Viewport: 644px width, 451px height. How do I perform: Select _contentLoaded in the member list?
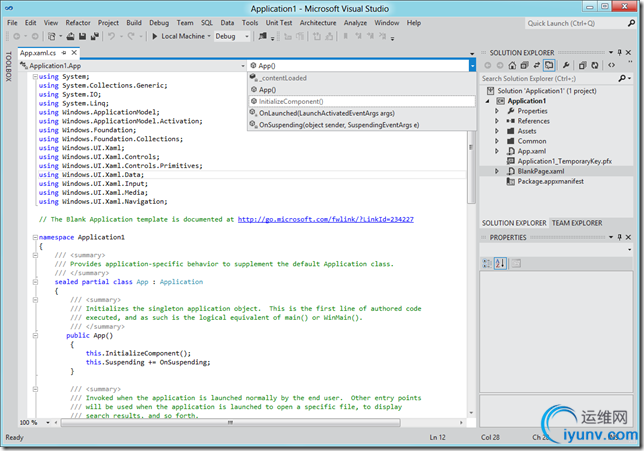pyautogui.click(x=362, y=78)
